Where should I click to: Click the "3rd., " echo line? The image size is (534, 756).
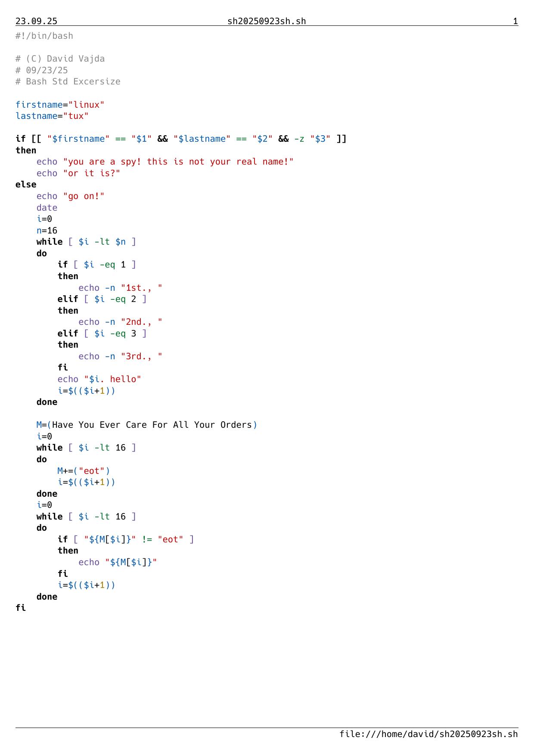pyautogui.click(x=120, y=356)
